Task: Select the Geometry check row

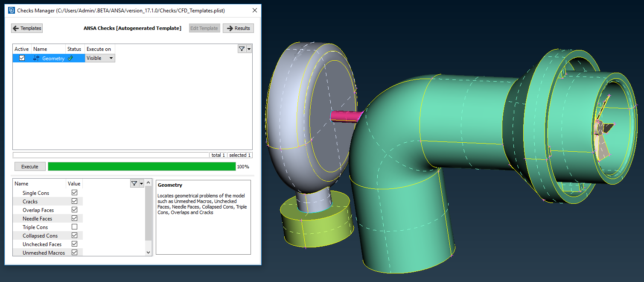Action: pos(53,58)
